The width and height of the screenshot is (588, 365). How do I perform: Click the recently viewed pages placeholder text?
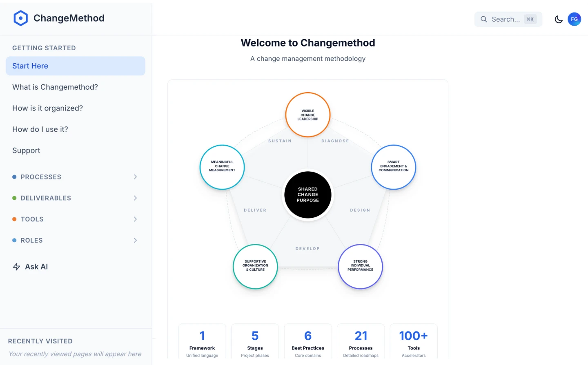[75, 354]
